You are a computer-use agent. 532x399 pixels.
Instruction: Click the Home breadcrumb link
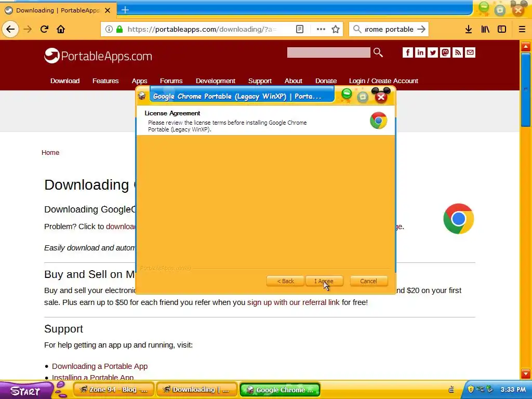[50, 153]
